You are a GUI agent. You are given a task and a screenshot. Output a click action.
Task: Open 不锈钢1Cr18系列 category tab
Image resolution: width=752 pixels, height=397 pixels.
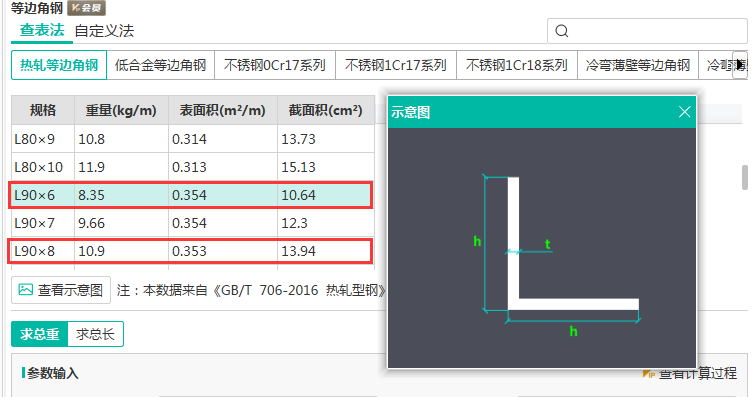coord(517,65)
